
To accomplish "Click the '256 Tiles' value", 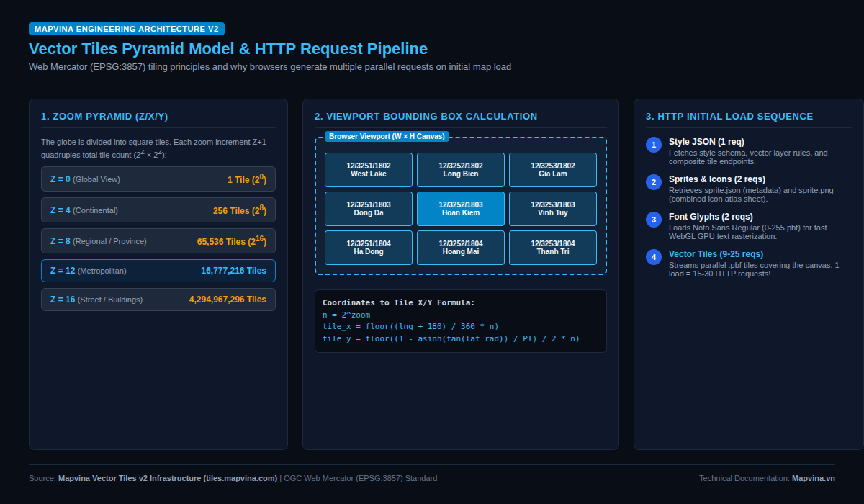I will coord(240,210).
